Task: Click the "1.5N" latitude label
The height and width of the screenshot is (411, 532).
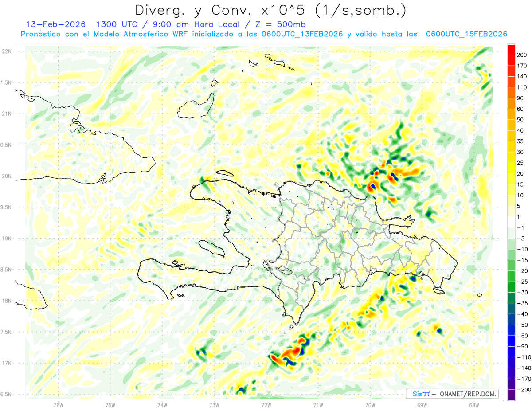Action: tap(6, 82)
